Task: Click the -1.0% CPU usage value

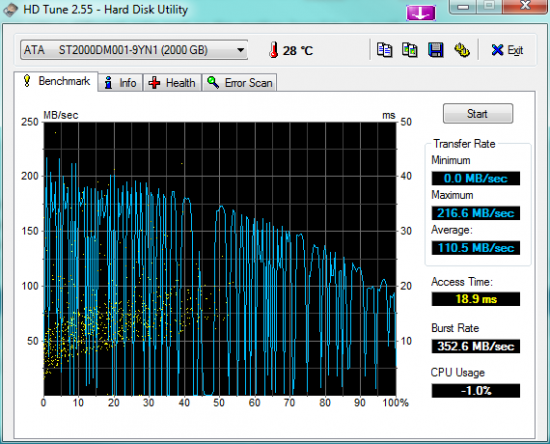Action: (x=476, y=390)
